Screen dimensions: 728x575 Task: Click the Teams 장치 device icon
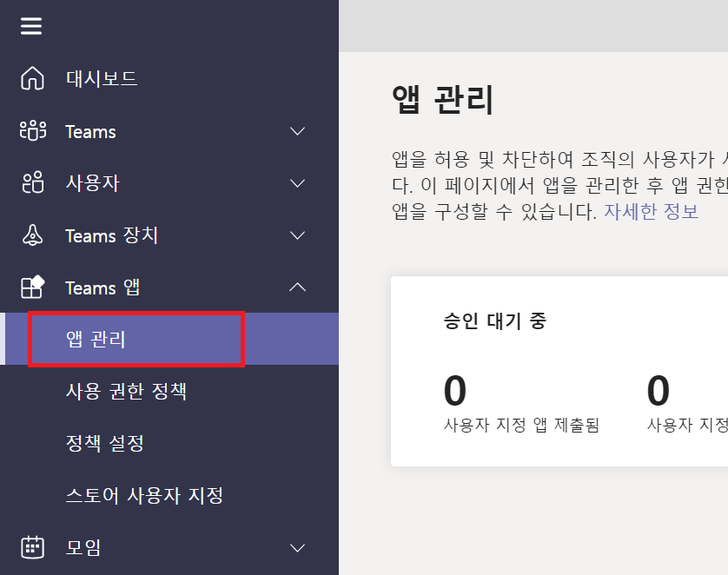tap(32, 235)
